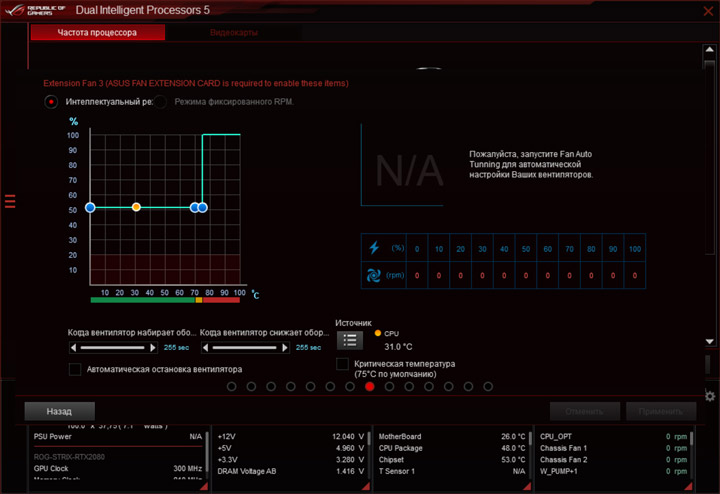The height and width of the screenshot is (494, 720).
Task: Open settings gear icon at right edge
Action: (x=710, y=396)
